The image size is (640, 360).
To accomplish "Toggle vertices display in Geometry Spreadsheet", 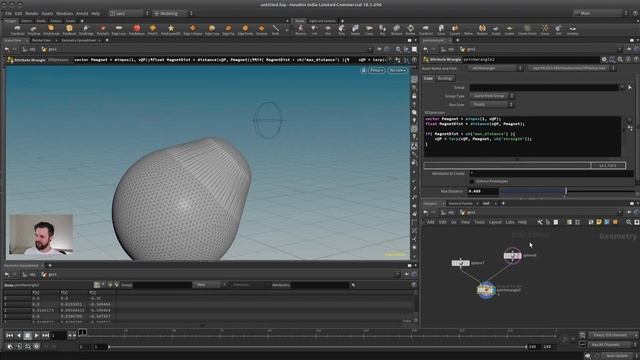I will [x=104, y=284].
